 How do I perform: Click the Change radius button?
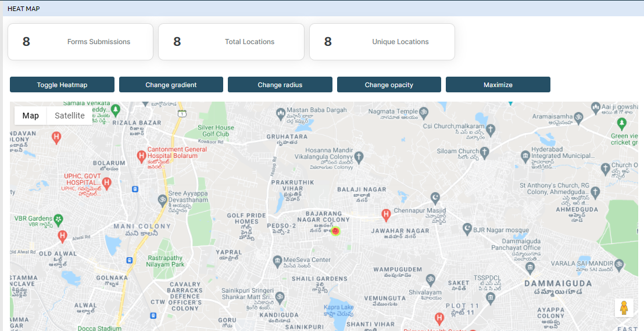(280, 85)
